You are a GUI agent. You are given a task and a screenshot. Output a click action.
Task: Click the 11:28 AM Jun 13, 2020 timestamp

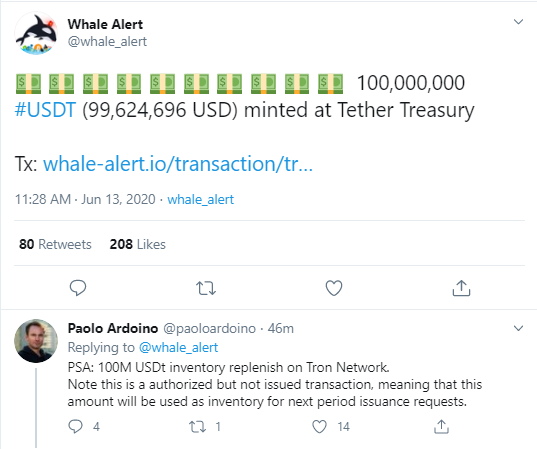click(85, 199)
